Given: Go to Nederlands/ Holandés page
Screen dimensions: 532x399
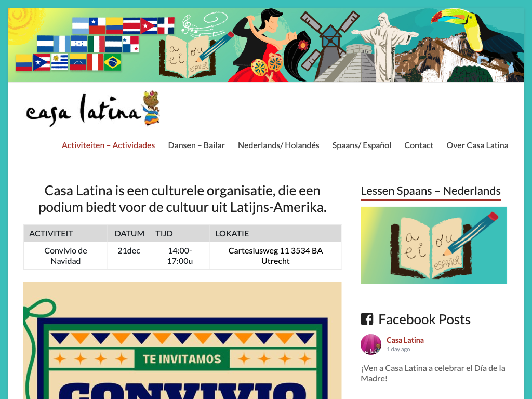Looking at the screenshot, I should click(x=278, y=145).
